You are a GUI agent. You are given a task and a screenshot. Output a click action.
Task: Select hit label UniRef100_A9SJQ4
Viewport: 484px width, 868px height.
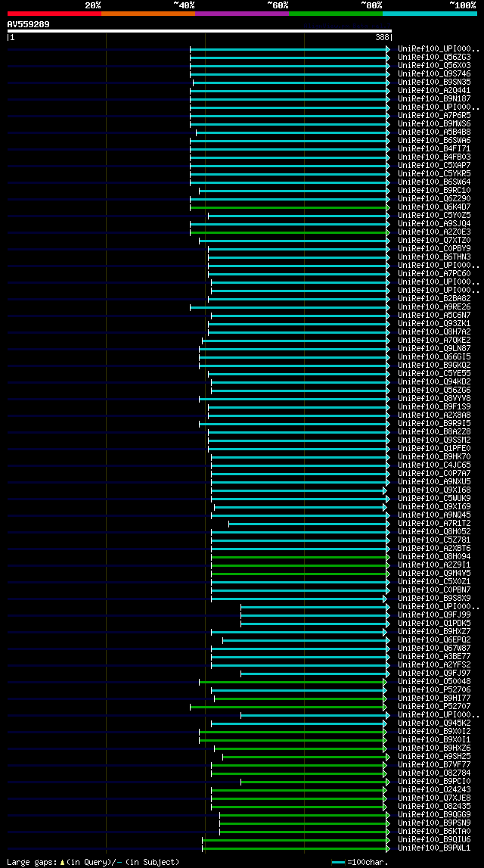coord(434,224)
